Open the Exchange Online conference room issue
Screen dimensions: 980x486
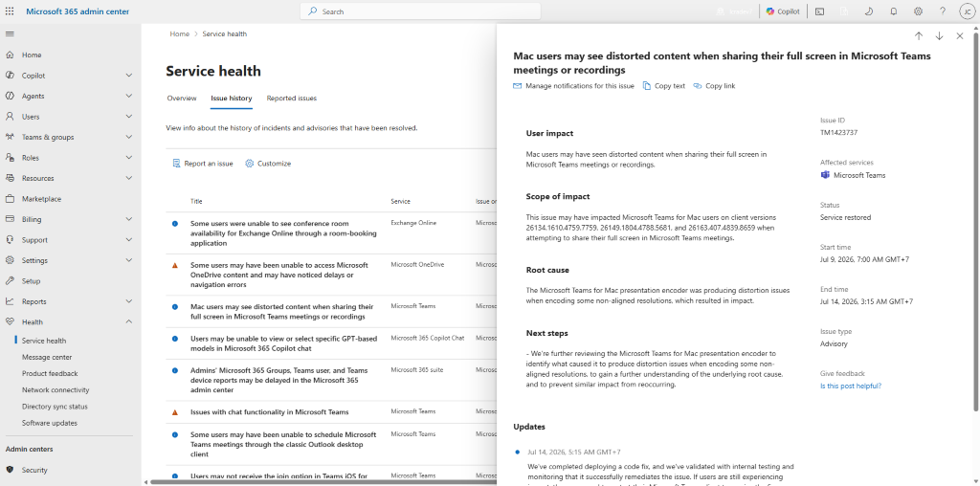pos(283,233)
